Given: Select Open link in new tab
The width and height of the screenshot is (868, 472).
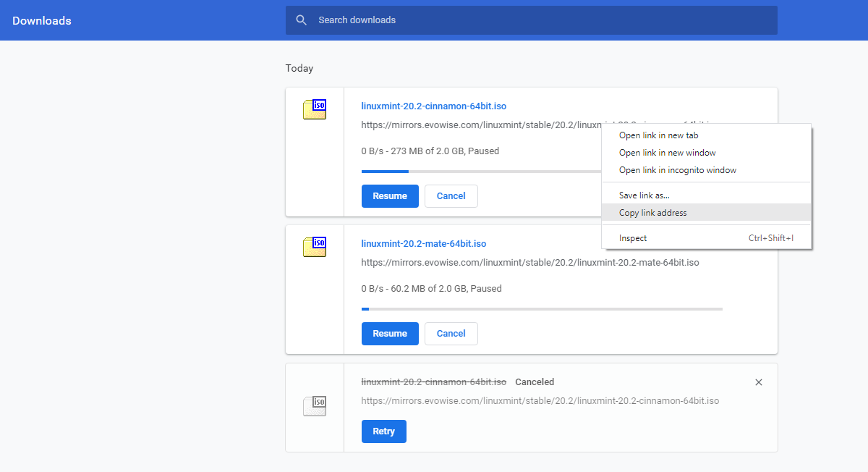Looking at the screenshot, I should [x=658, y=135].
